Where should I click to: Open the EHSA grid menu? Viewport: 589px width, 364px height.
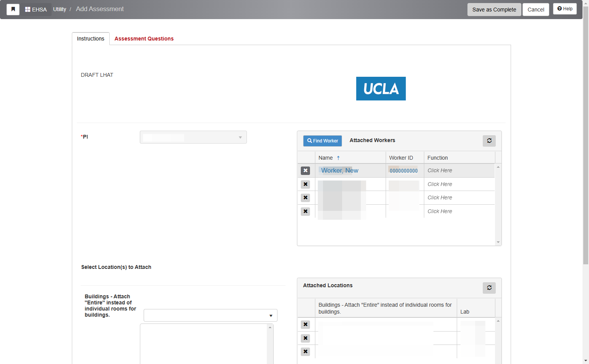tap(36, 9)
